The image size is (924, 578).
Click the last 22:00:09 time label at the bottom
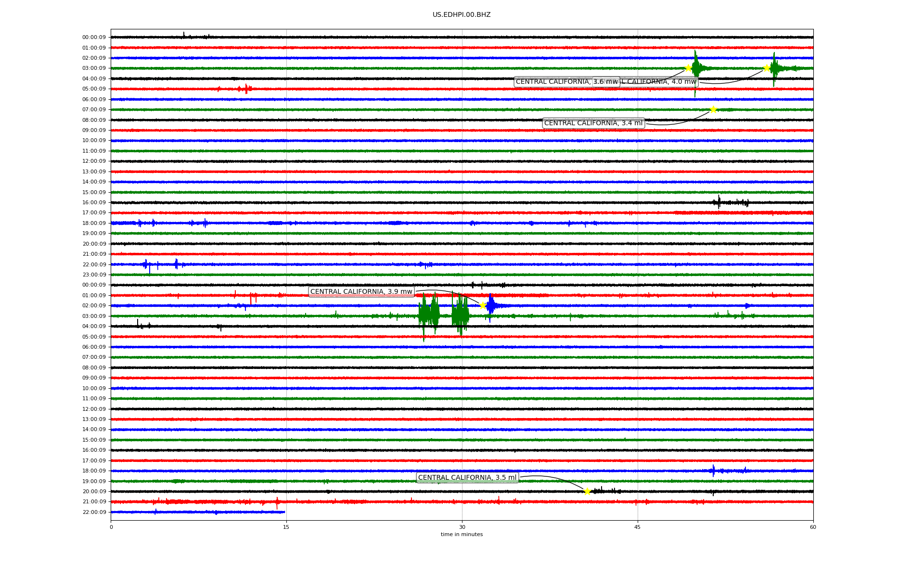[94, 512]
